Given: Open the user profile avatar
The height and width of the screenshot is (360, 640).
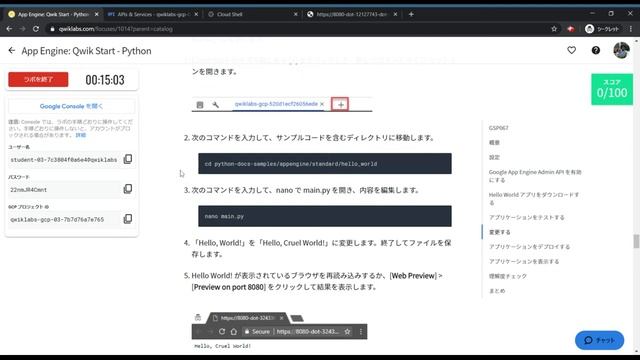Looking at the screenshot, I should 621,50.
